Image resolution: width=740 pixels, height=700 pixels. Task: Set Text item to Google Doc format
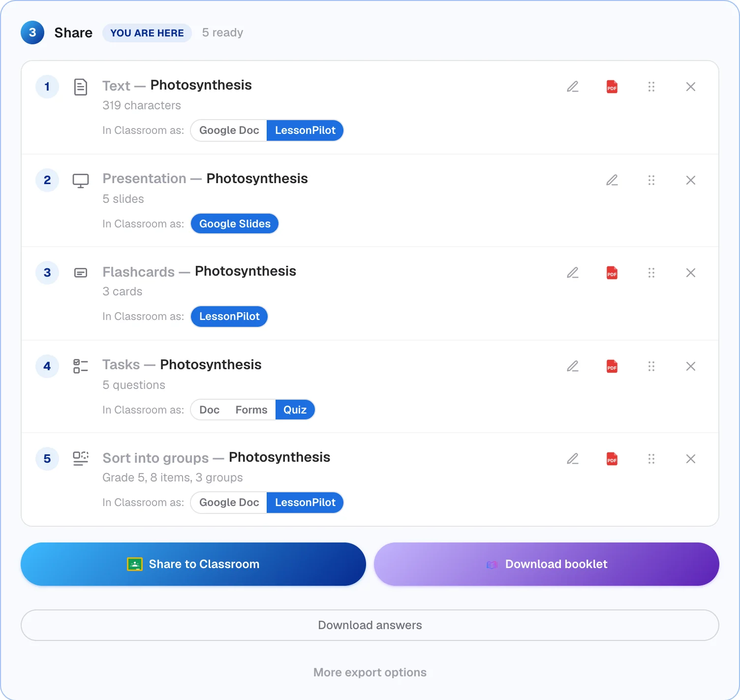click(x=229, y=130)
